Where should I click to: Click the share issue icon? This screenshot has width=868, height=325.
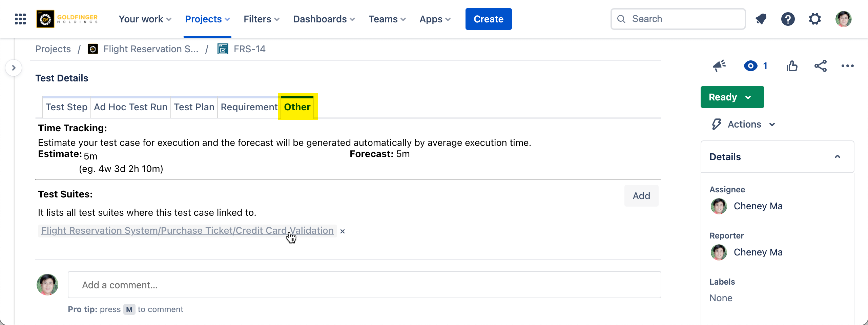821,66
